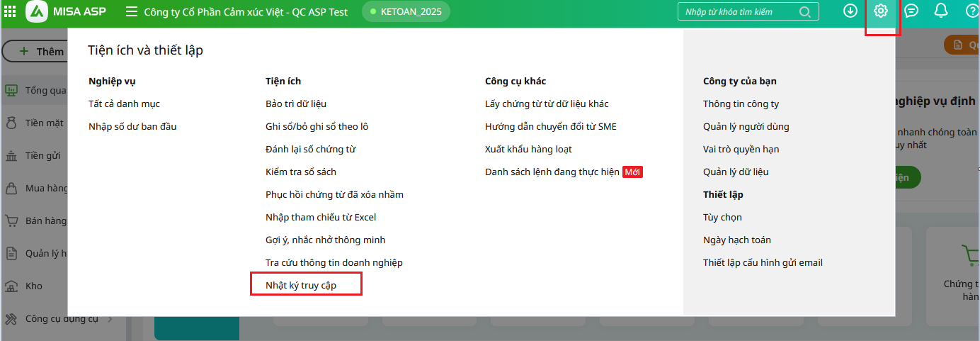Open Kiểm tra sổ sách
This screenshot has height=341, width=980.
coord(301,172)
